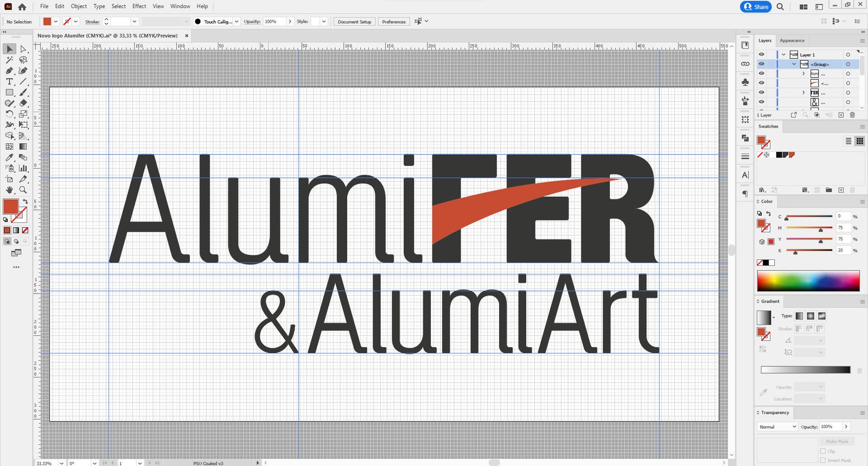Select the Direct Selection tool
This screenshot has width=868, height=466.
coord(23,49)
